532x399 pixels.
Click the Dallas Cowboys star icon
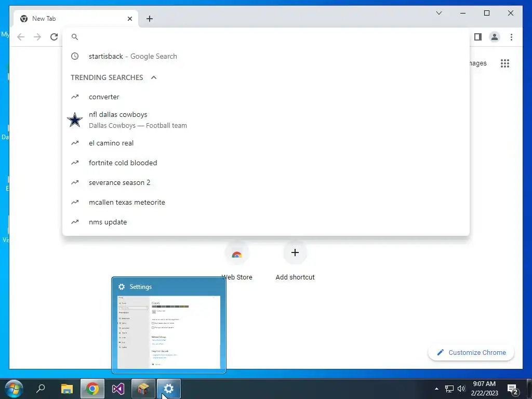[x=75, y=120]
